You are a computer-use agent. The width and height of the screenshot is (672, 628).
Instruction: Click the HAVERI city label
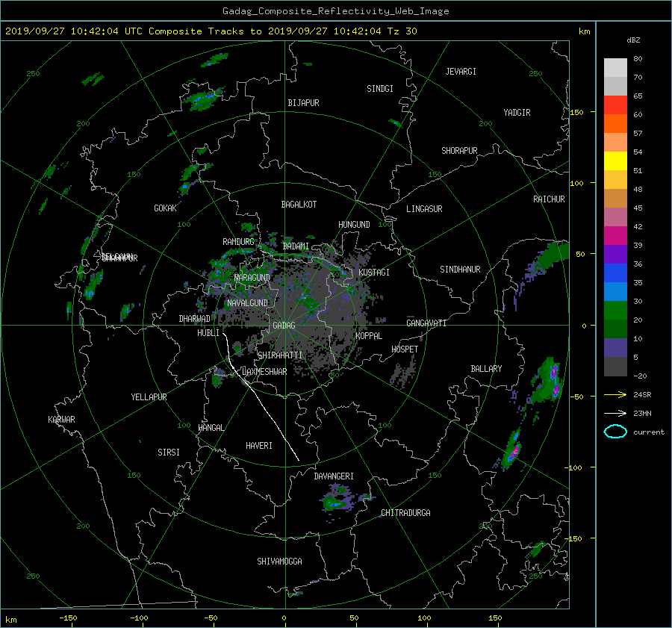pos(259,446)
